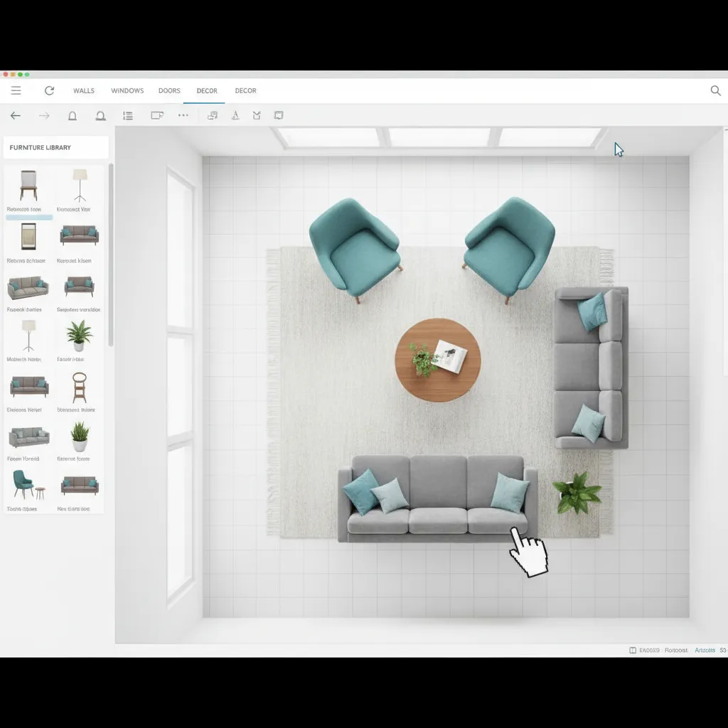Pick the angled gray sofa thumbnail
Image resolution: width=728 pixels, height=728 pixels.
coord(28,287)
